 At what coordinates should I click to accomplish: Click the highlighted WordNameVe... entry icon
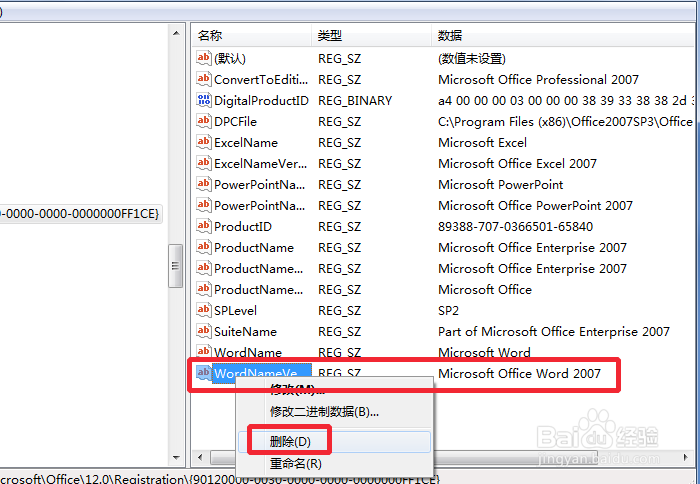[x=204, y=373]
